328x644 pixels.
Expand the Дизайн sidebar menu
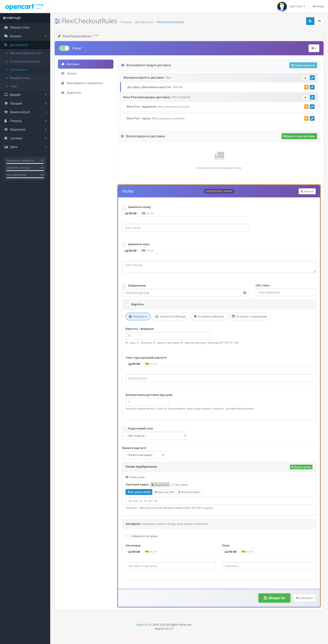(x=25, y=95)
